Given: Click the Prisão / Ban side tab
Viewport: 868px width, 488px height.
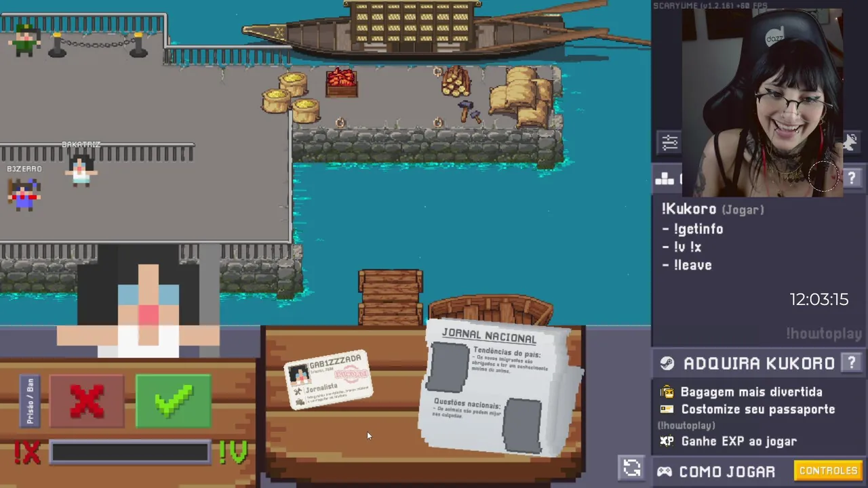Looking at the screenshot, I should click(30, 401).
